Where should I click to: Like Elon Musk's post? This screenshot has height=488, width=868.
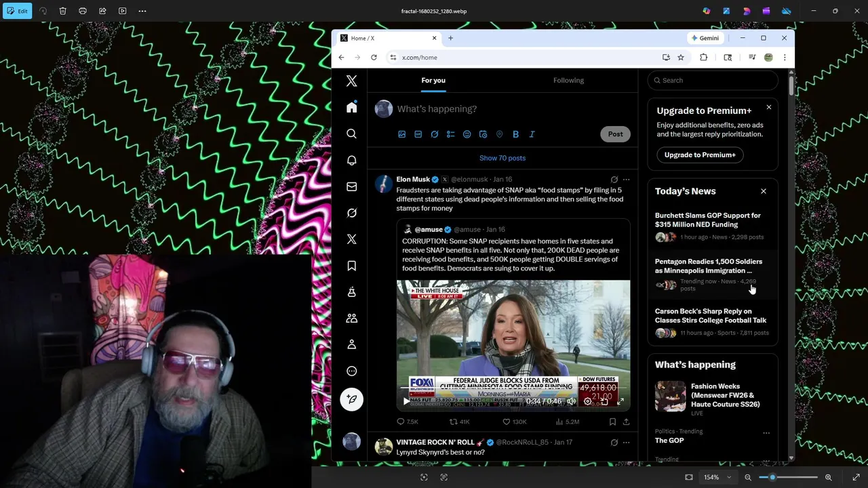coord(515,422)
